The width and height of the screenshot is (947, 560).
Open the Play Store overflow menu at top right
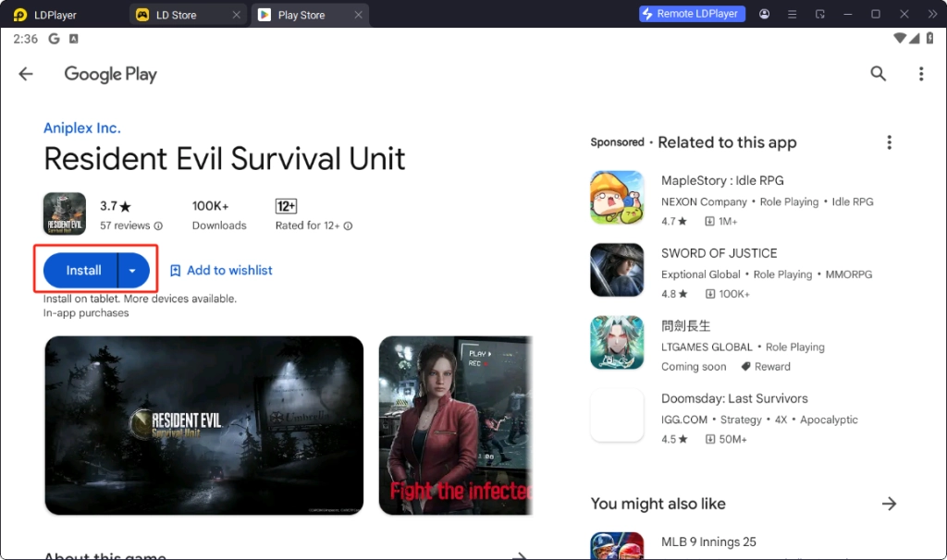(x=921, y=74)
